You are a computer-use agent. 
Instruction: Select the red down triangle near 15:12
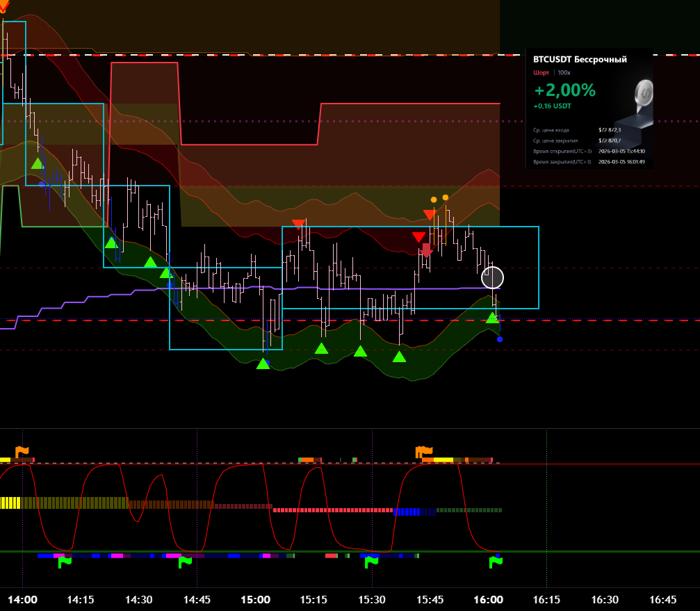(x=298, y=224)
